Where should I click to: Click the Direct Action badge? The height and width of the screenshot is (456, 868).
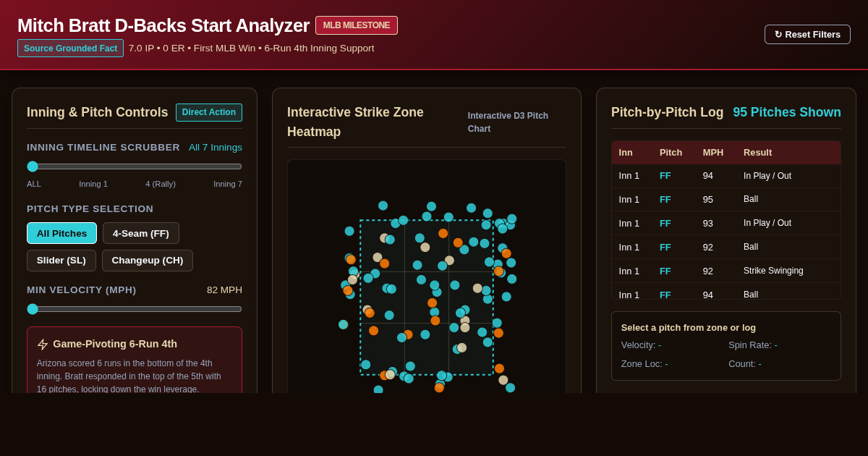pyautogui.click(x=209, y=112)
